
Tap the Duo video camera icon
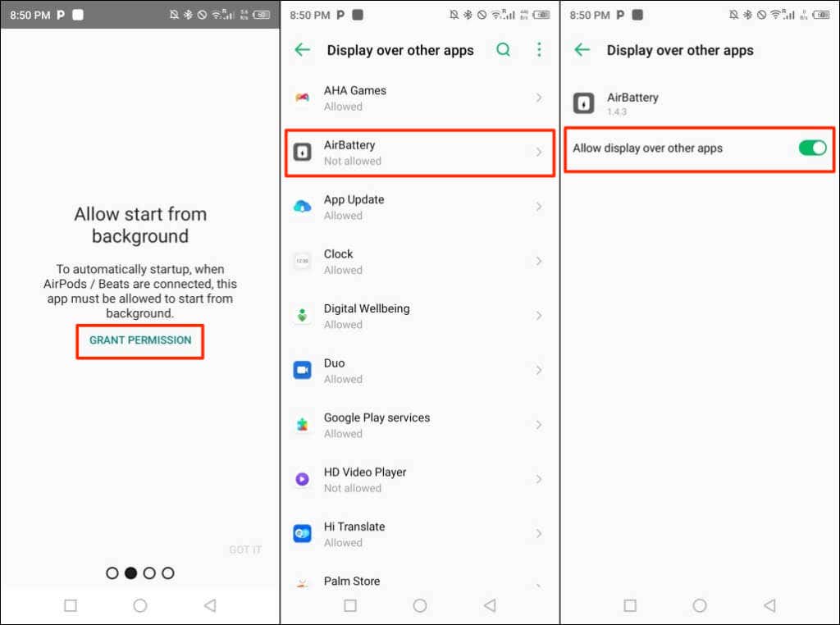(x=302, y=370)
